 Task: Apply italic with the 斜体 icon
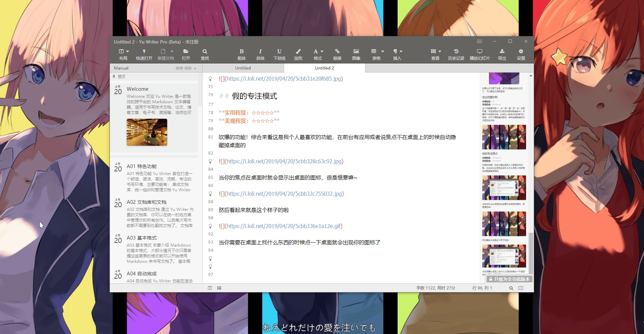(x=260, y=52)
